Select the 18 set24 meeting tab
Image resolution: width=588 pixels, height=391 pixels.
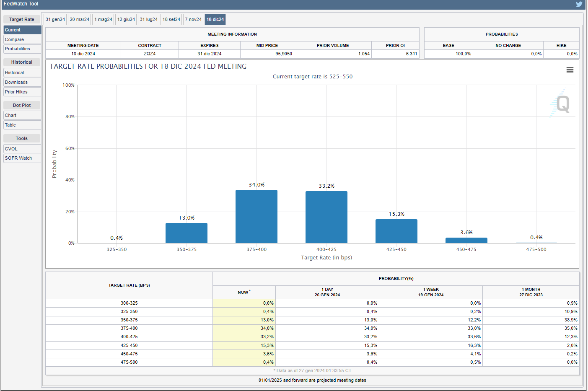click(x=171, y=19)
